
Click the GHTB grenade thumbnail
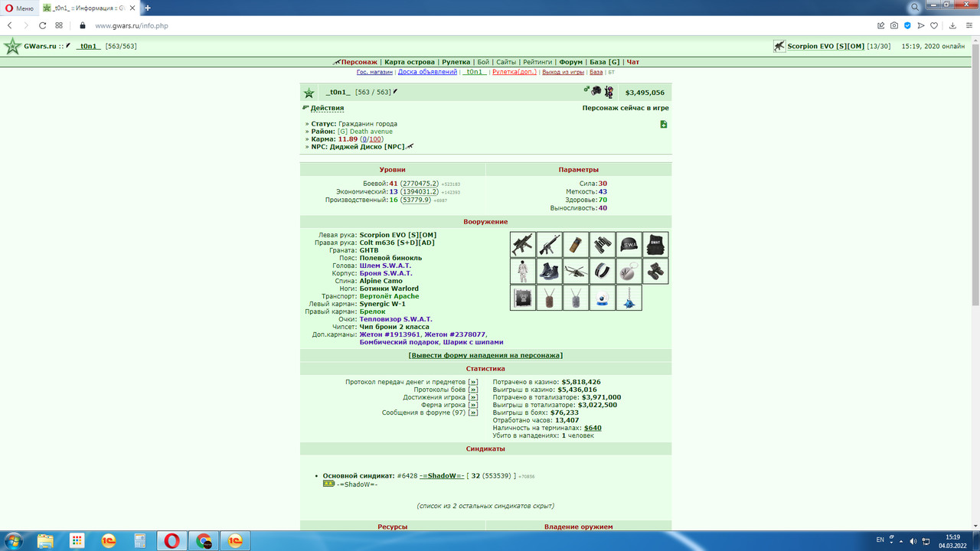576,245
